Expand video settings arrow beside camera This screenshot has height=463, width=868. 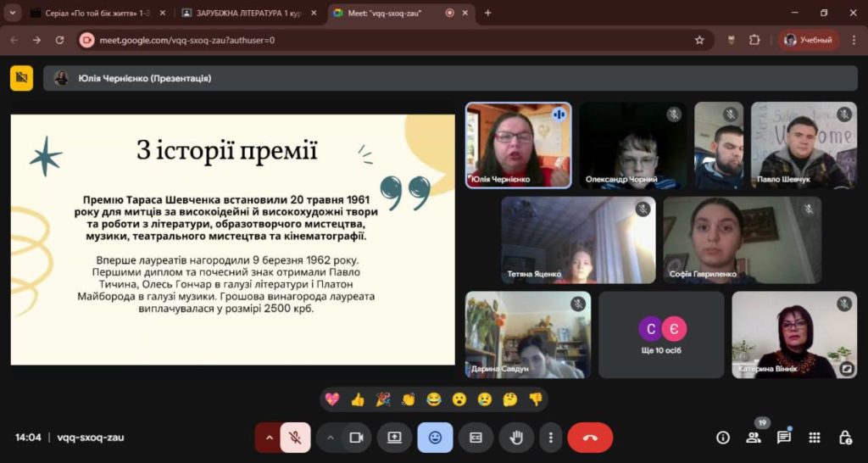[x=331, y=438]
